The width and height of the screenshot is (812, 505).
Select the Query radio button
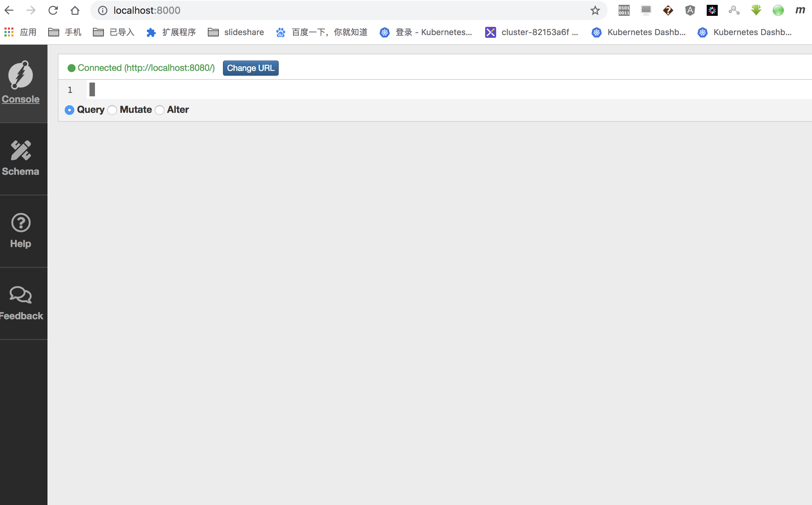(69, 110)
